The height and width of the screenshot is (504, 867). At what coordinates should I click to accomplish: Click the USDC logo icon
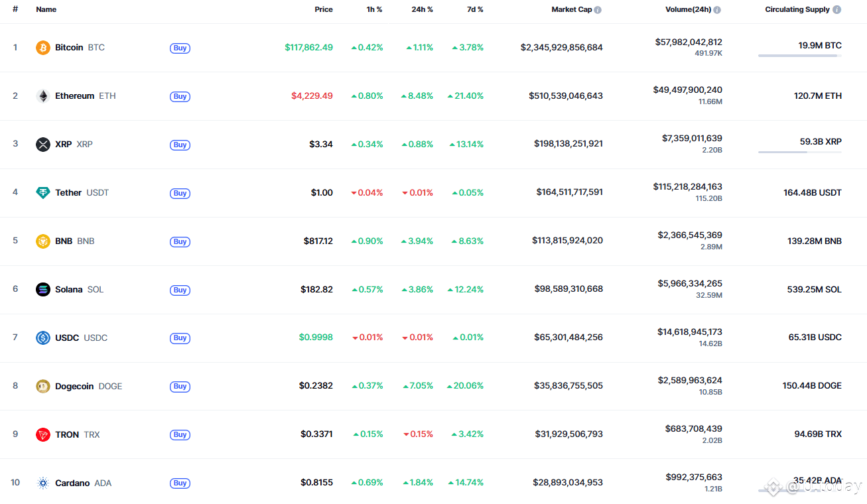43,338
